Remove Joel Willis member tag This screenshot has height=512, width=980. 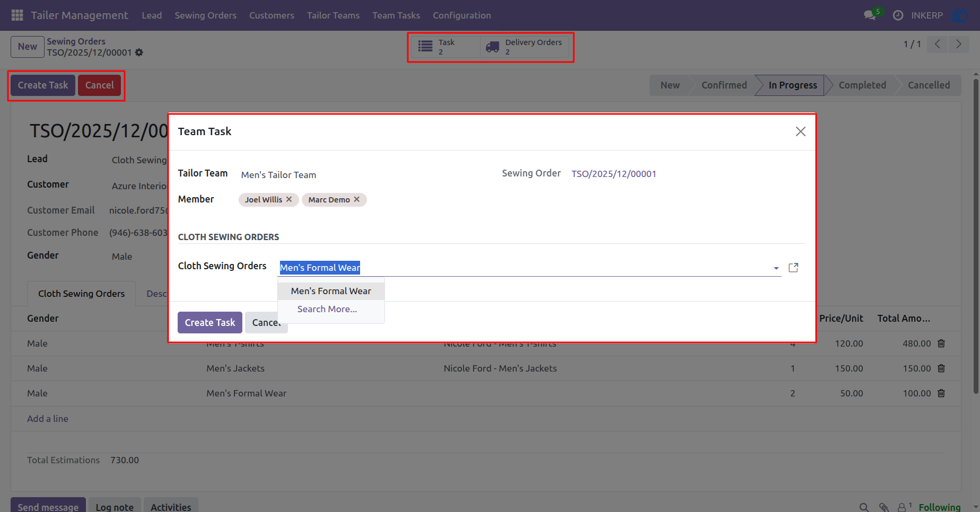coord(289,199)
